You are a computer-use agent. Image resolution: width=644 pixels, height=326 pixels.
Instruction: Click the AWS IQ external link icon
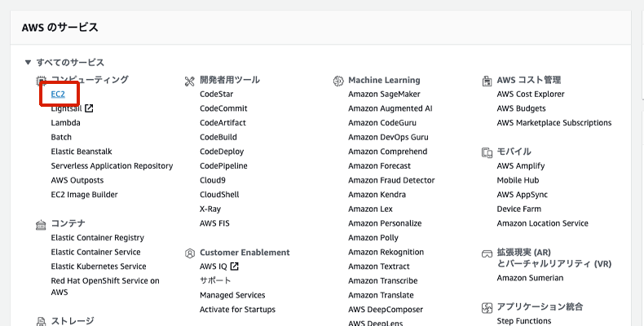point(234,267)
